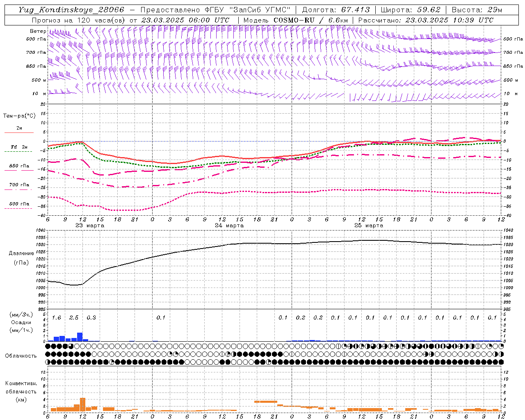Viewport: 525px width, 420px height.
Task: Click the Тем-ра(°C) axis label
Action: point(19,116)
